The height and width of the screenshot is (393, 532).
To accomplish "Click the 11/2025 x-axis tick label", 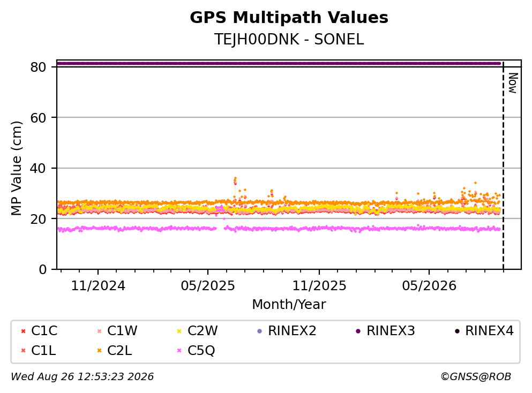I will [x=319, y=286].
